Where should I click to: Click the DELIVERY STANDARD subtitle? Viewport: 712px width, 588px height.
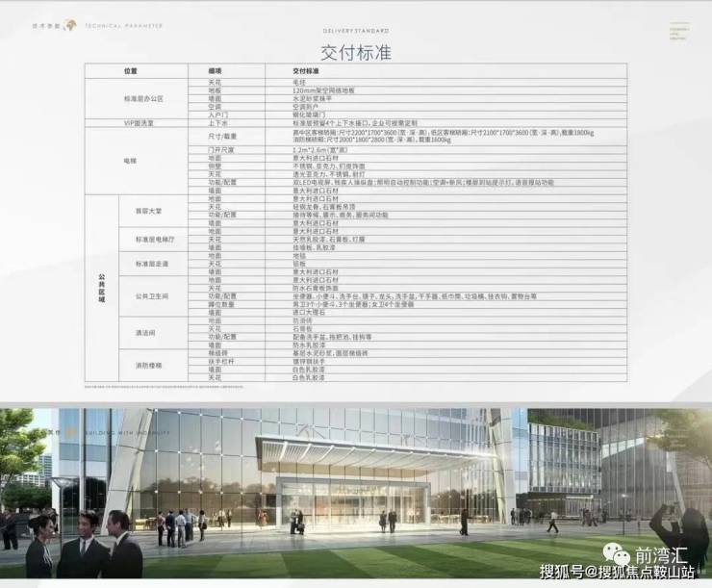356,31
